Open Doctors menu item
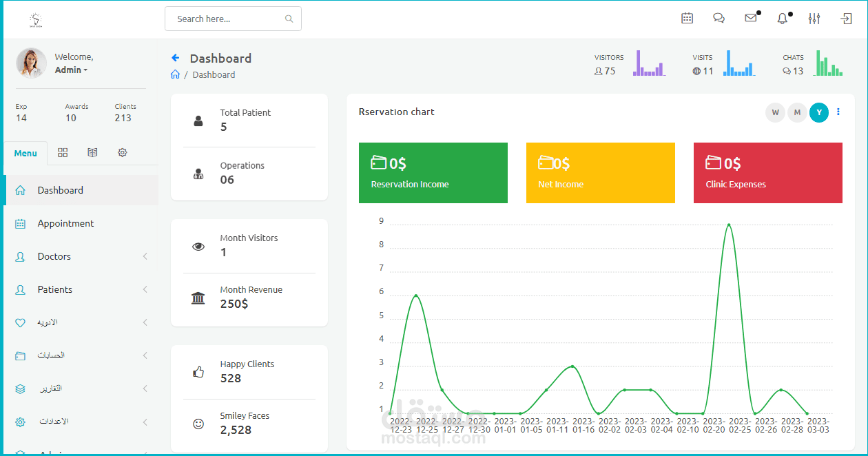Viewport: 868px width, 456px height. click(81, 256)
